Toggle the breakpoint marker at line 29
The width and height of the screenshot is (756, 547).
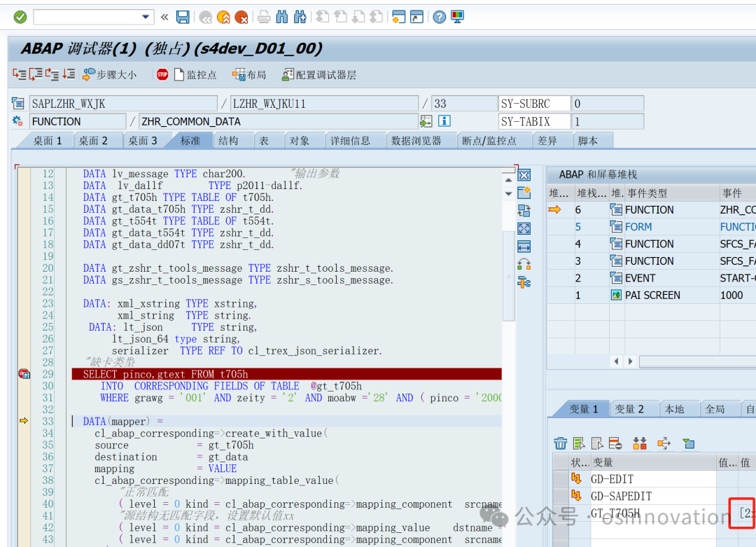point(24,374)
